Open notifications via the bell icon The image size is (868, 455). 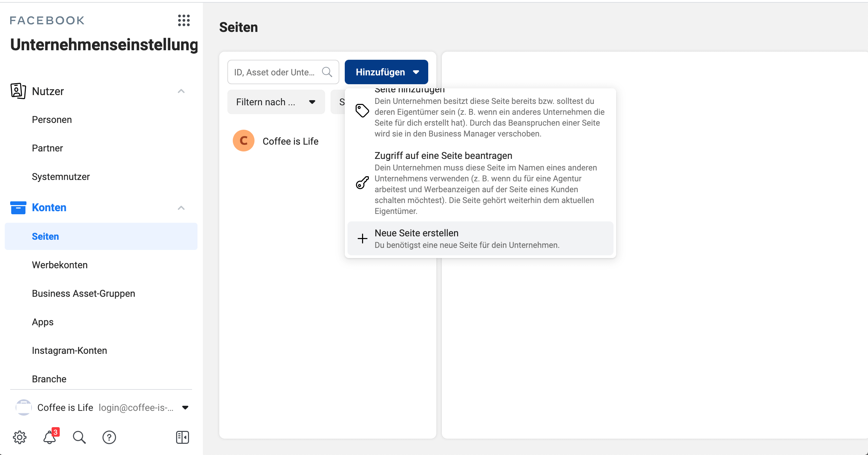click(x=49, y=438)
